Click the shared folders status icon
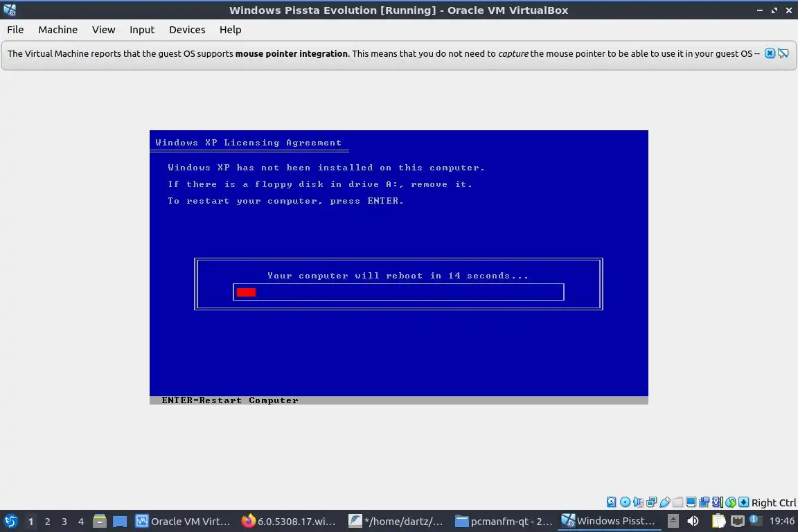 (678, 502)
